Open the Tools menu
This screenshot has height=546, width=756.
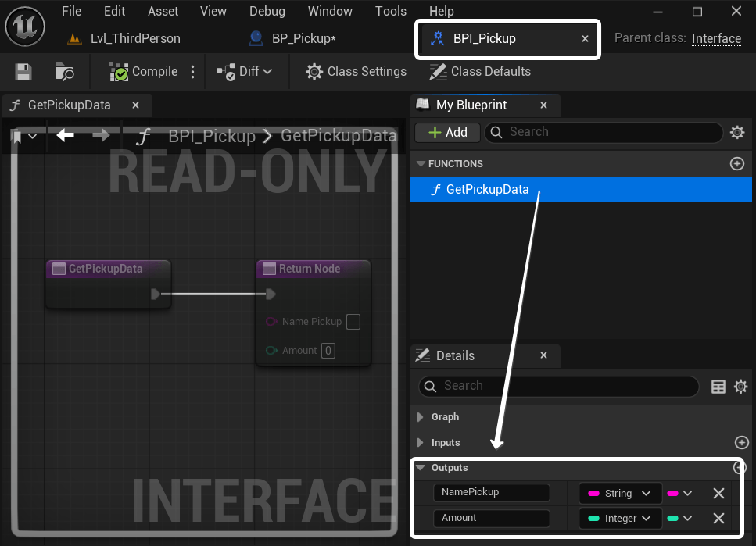coord(390,11)
